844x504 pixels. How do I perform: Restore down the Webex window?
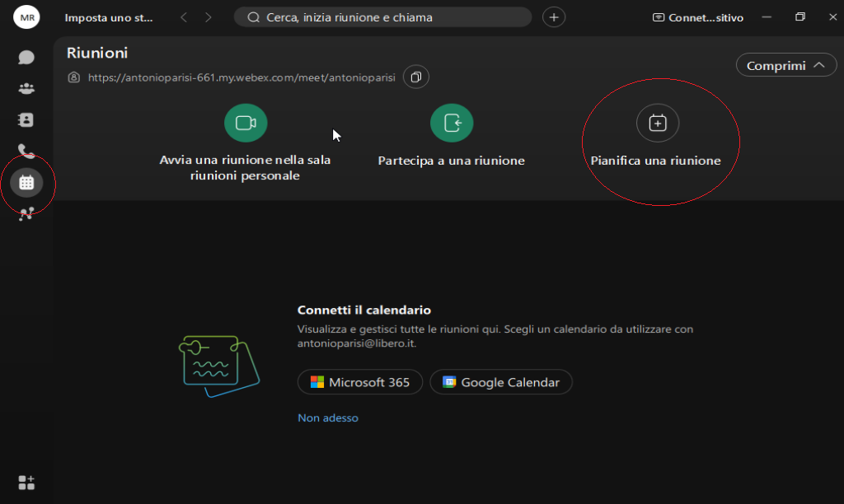[x=799, y=17]
